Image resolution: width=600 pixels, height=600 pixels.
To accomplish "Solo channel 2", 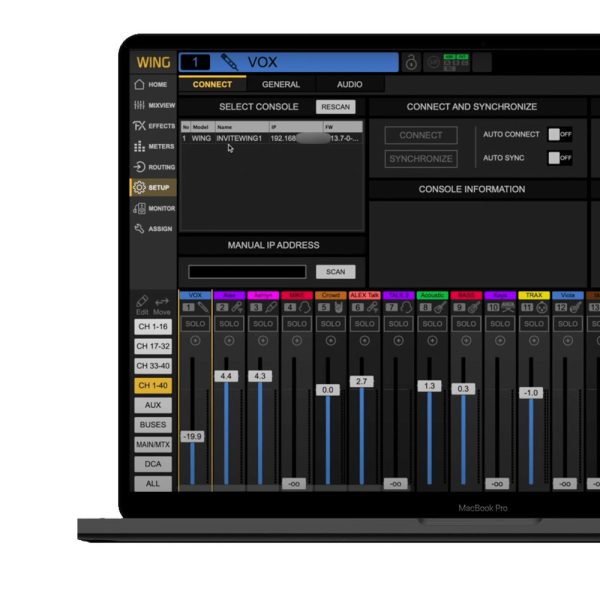I will coord(229,324).
